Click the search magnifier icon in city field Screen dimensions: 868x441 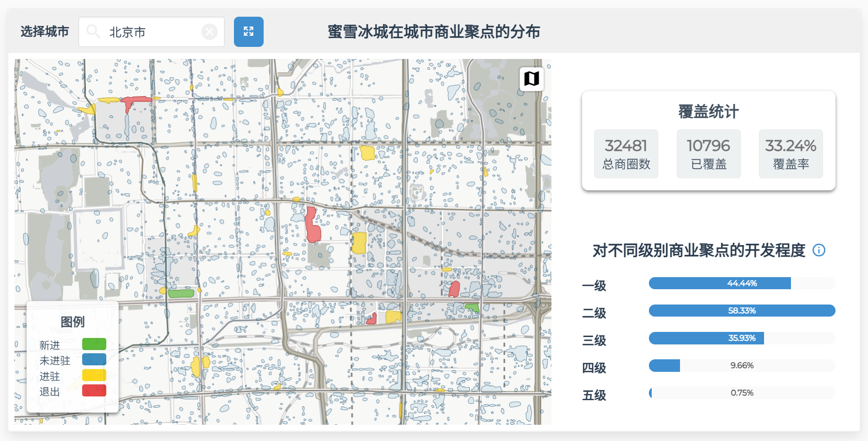(x=93, y=32)
